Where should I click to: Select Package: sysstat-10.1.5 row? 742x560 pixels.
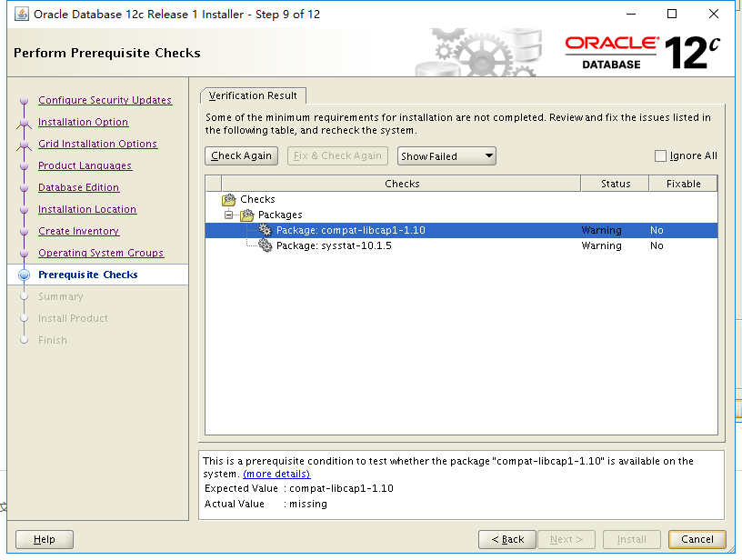(x=461, y=245)
